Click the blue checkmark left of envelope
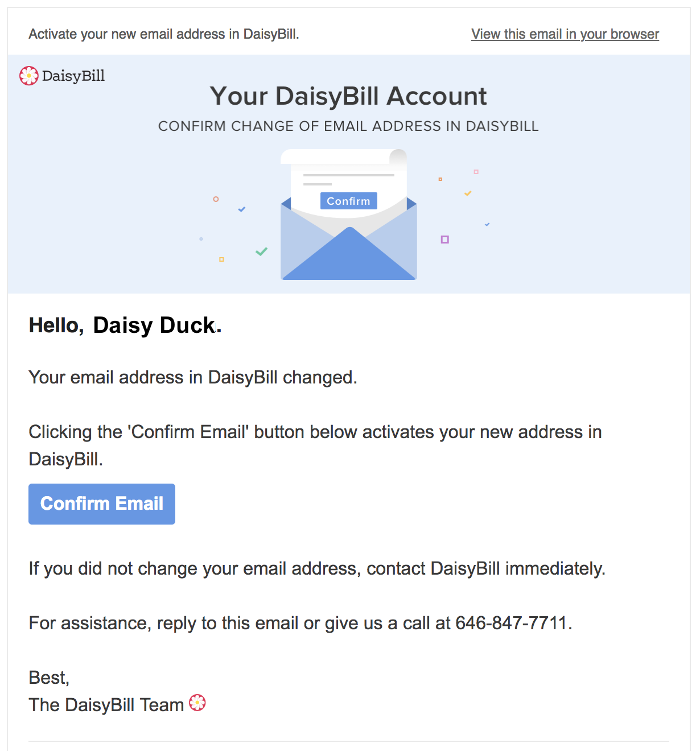 [242, 209]
